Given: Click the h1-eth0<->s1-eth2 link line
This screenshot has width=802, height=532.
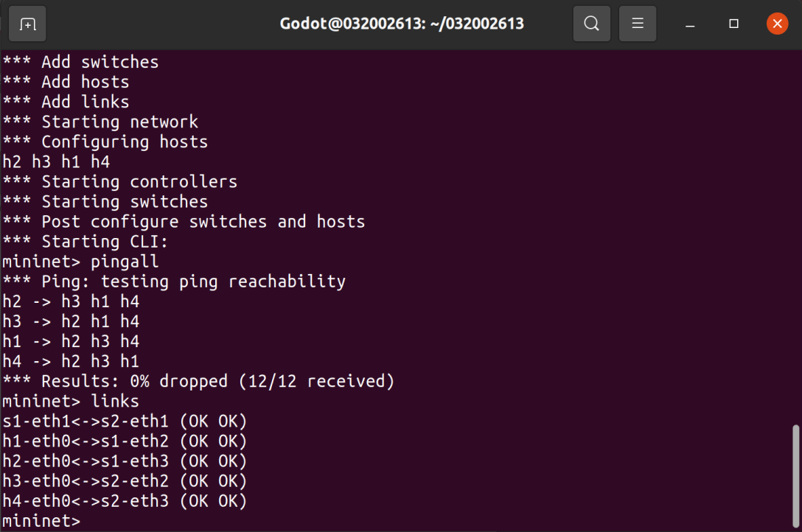Looking at the screenshot, I should coord(125,441).
